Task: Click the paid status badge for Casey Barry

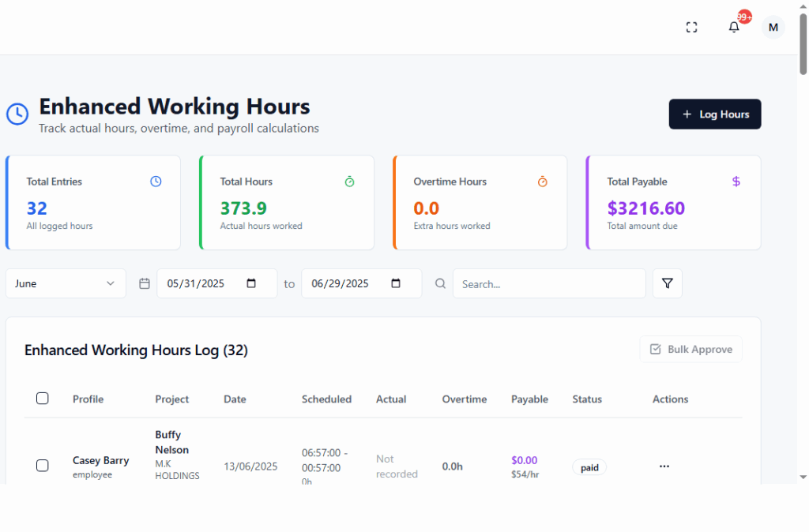Action: [589, 467]
